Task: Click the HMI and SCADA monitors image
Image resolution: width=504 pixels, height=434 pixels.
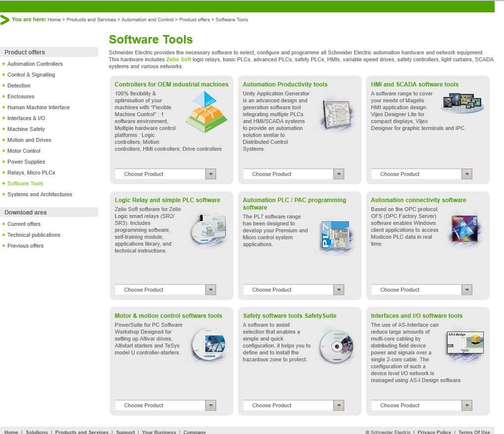Action: pyautogui.click(x=463, y=102)
